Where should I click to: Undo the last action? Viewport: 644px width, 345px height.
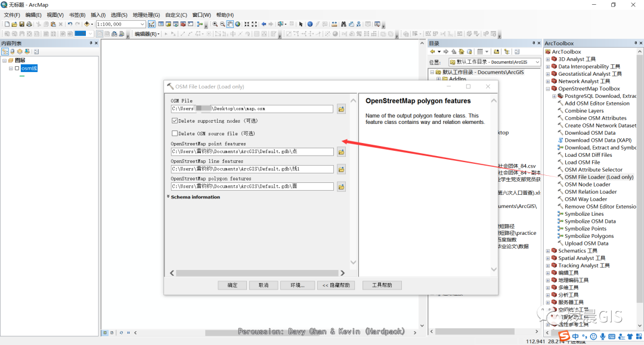(70, 24)
